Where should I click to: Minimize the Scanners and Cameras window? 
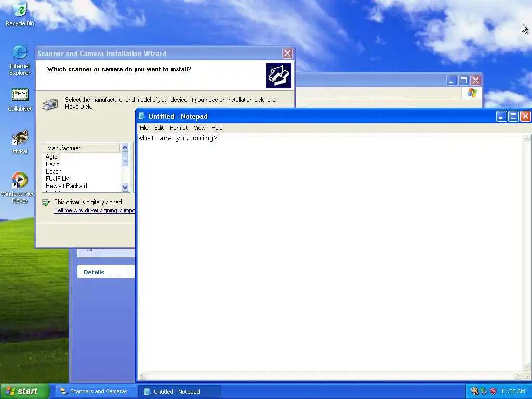click(x=451, y=81)
